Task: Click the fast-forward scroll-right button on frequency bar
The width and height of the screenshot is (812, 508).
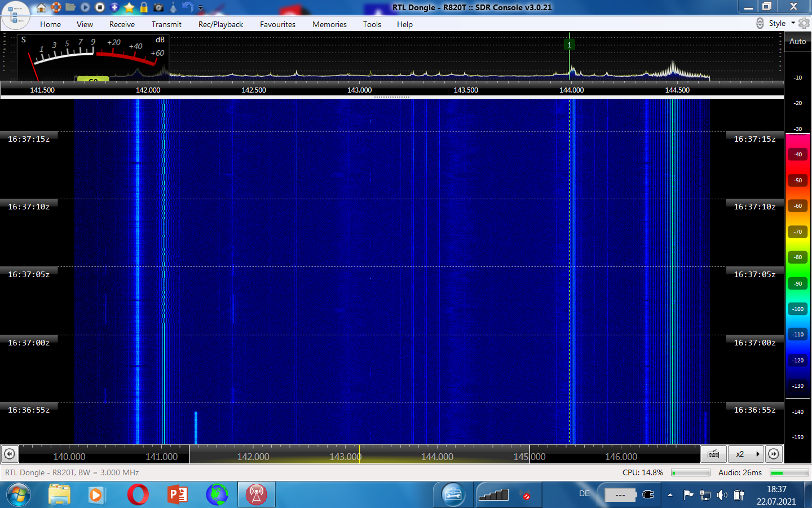Action: (x=774, y=454)
